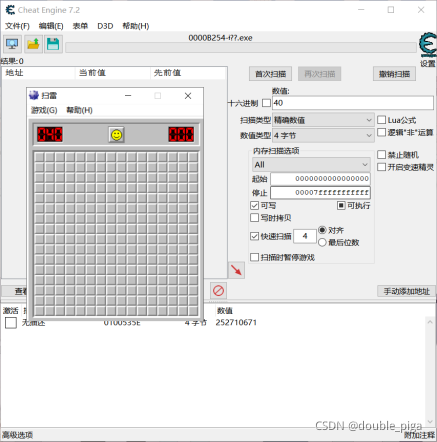
Task: Click the First Scan button
Action: 270,74
